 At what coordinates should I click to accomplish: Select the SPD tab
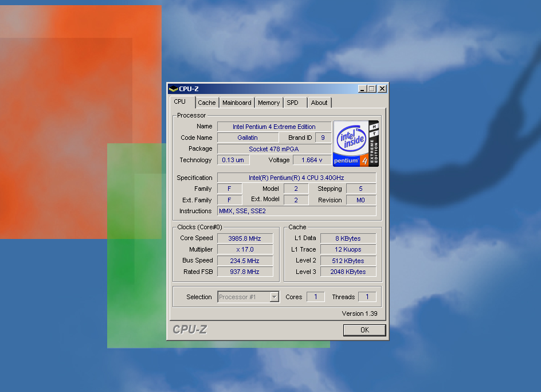[293, 103]
